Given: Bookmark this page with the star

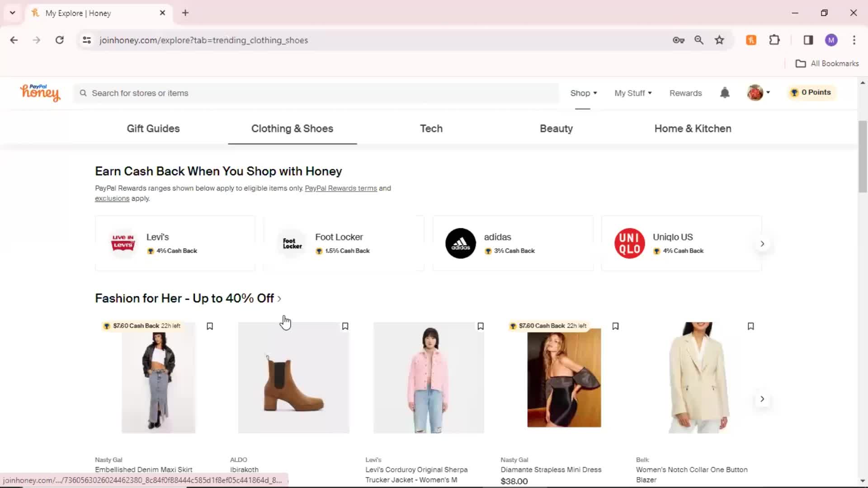Looking at the screenshot, I should (719, 40).
